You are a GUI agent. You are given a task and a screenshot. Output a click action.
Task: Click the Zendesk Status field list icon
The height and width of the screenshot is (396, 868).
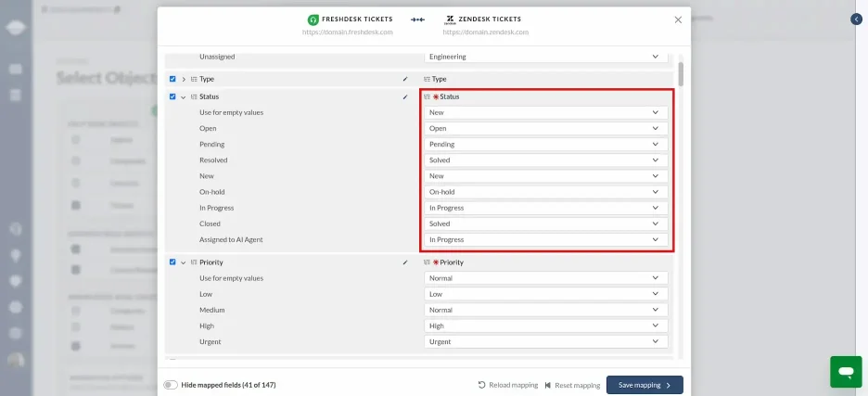pyautogui.click(x=427, y=96)
